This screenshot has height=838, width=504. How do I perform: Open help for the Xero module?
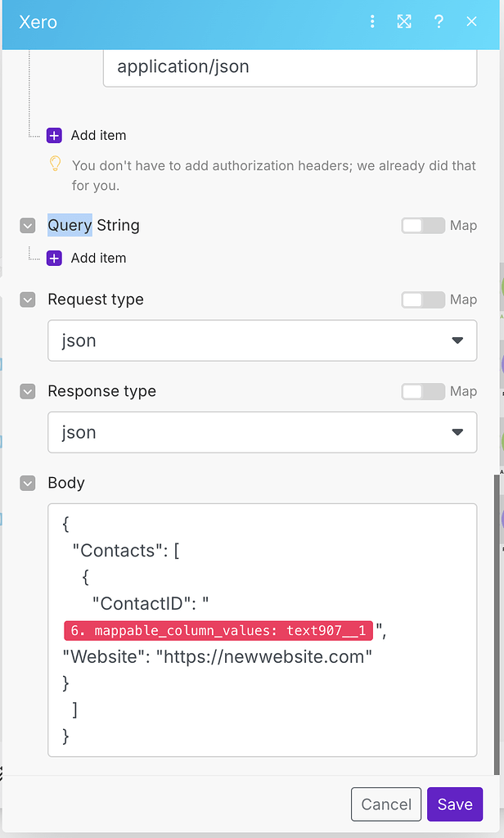pos(439,22)
